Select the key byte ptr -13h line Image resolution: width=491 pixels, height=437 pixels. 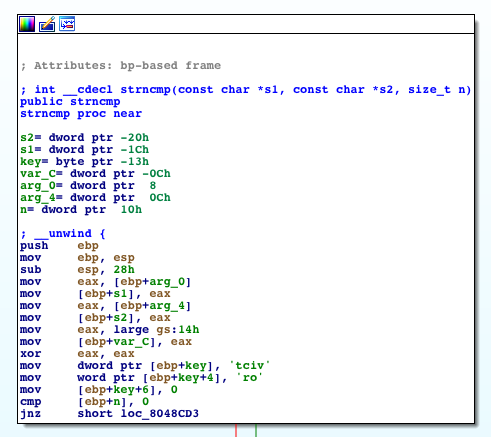[84, 161]
